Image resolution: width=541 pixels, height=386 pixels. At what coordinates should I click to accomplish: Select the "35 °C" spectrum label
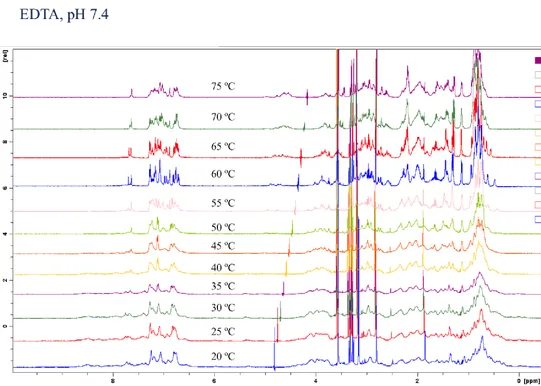click(223, 286)
